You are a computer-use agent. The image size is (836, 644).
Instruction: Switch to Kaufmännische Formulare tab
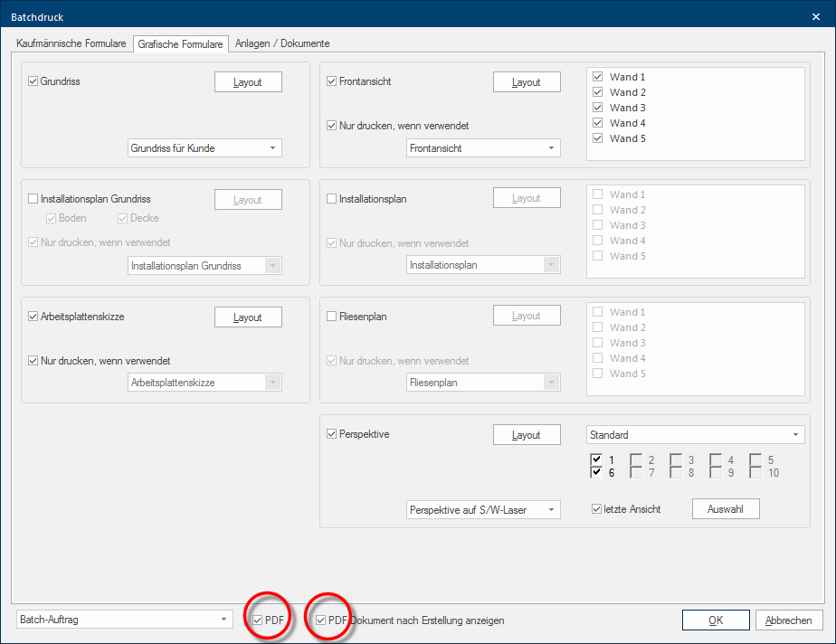click(x=71, y=43)
